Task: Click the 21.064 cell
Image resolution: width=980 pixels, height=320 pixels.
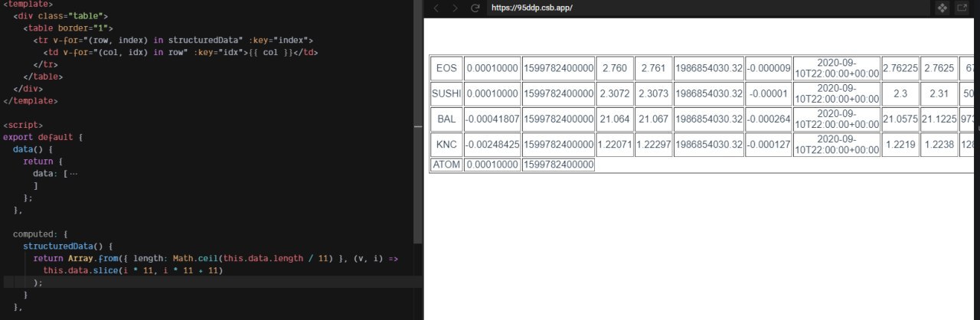Action: coord(615,119)
